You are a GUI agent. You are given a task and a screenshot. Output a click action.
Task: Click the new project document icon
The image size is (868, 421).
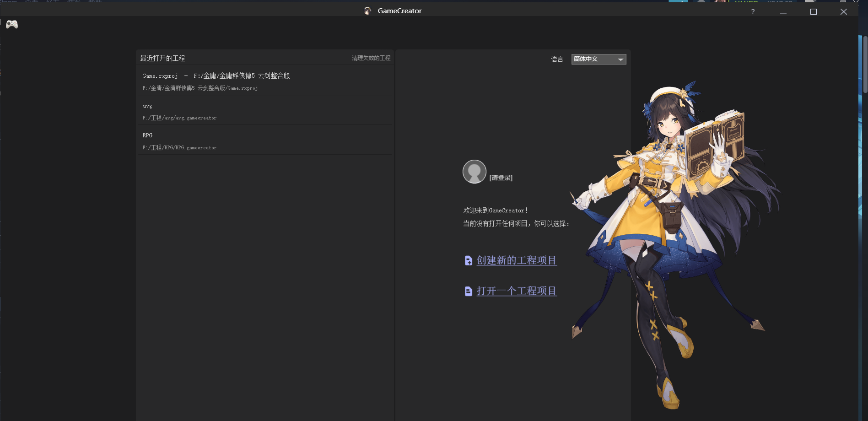pos(468,260)
